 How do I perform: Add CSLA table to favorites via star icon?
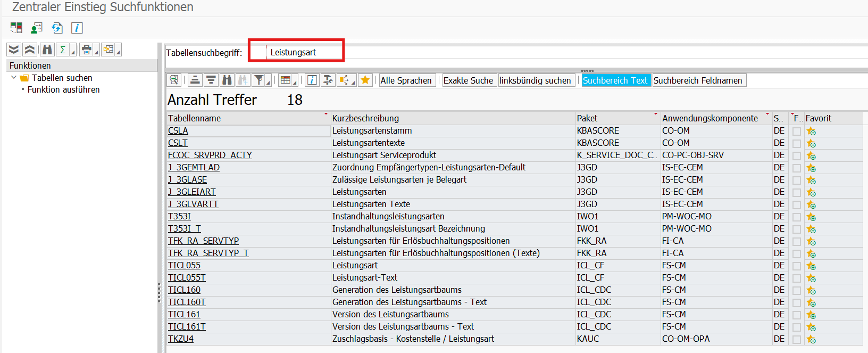point(811,131)
